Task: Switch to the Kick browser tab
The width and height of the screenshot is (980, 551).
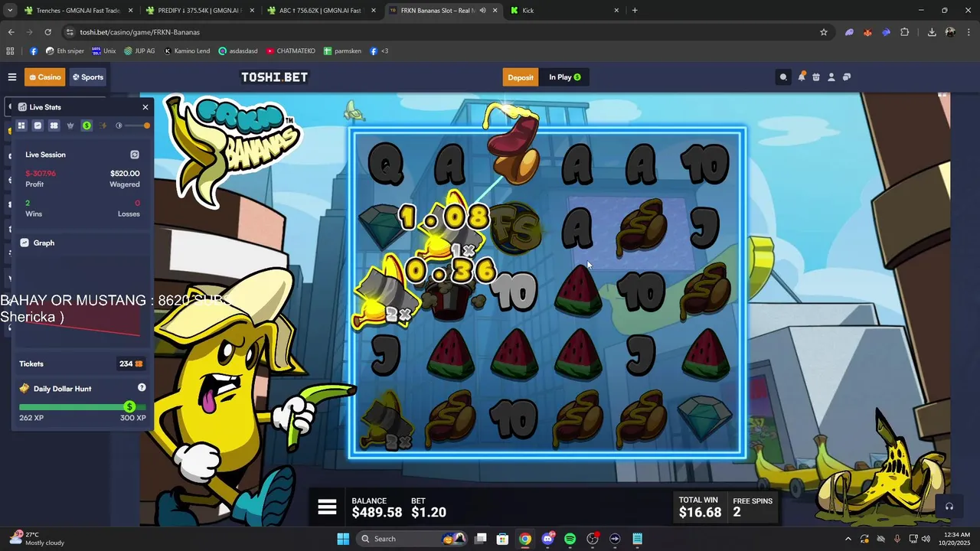Action: [x=565, y=11]
